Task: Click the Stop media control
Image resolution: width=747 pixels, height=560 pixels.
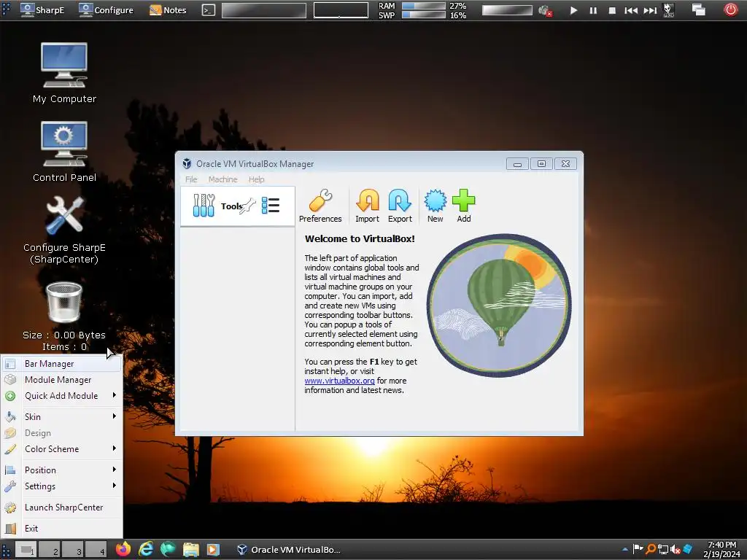Action: [612, 10]
